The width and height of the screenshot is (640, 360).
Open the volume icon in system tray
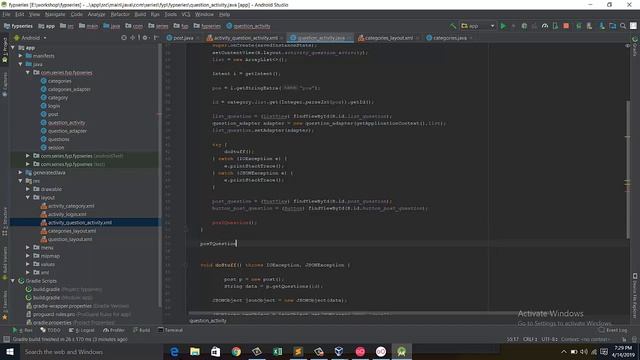(x=584, y=351)
